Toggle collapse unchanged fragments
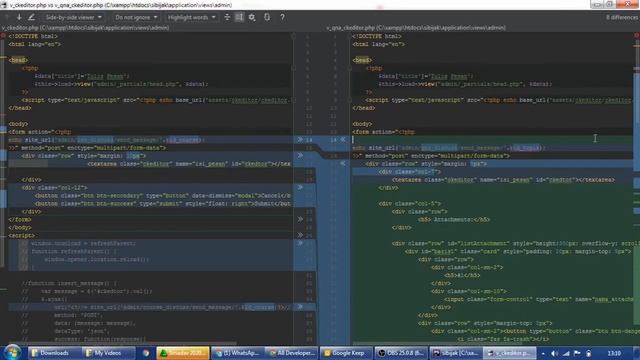This screenshot has height=360, width=640. pyautogui.click(x=227, y=17)
